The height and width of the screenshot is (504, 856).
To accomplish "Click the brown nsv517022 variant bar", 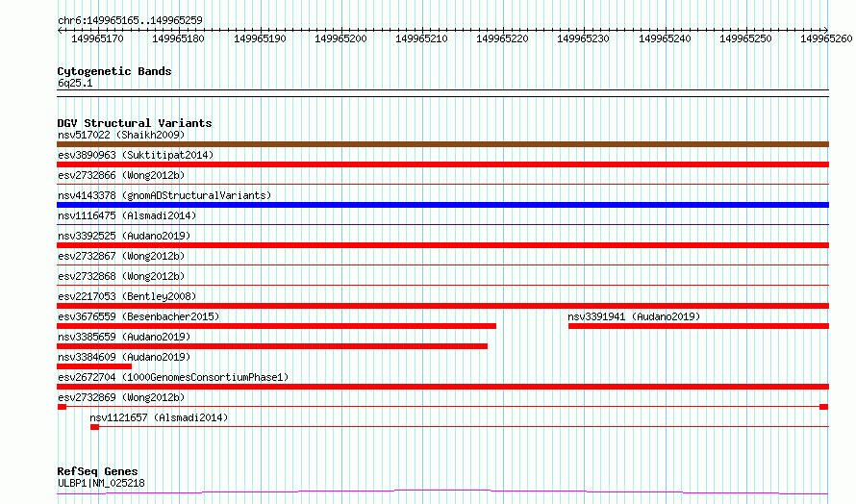I will point(442,144).
